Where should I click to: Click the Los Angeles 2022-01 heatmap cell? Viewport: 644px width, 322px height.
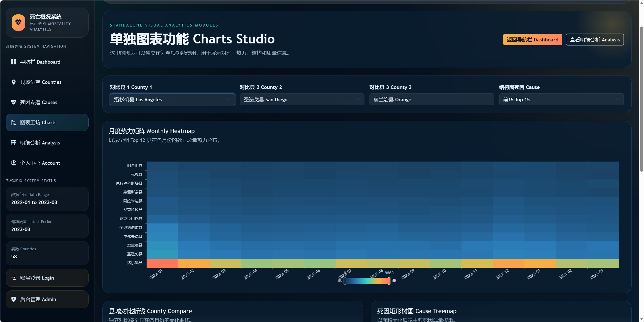coord(162,263)
